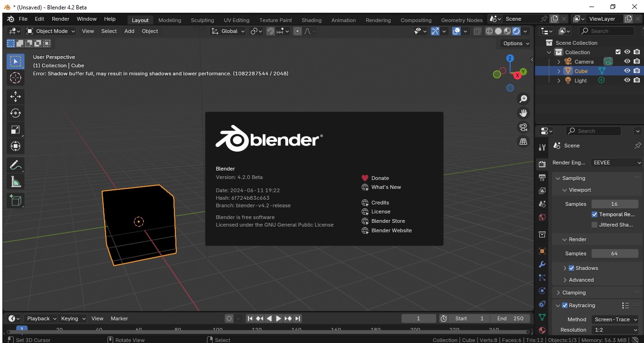Viewport: 644px width, 343px height.
Task: Expand the Cube in outliner
Action: coord(559,71)
